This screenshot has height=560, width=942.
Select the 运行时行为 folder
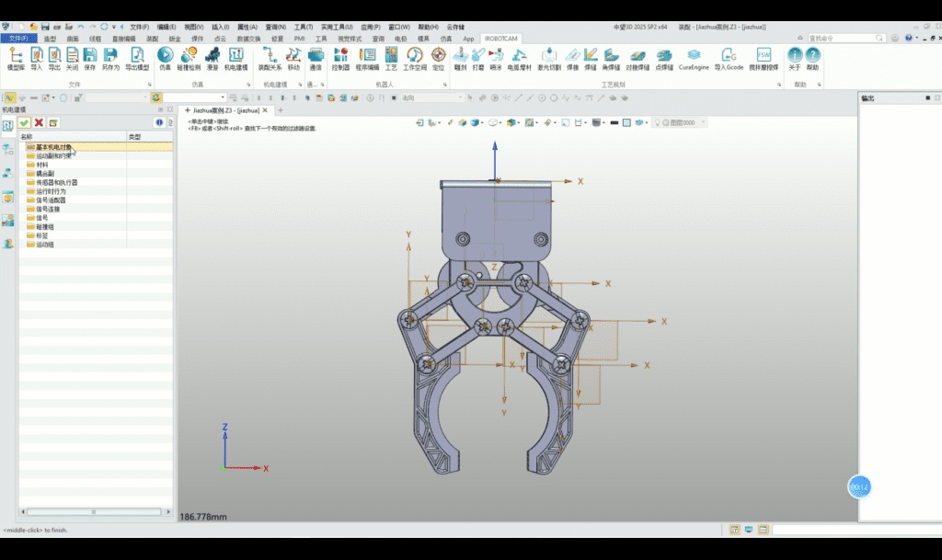pos(51,191)
